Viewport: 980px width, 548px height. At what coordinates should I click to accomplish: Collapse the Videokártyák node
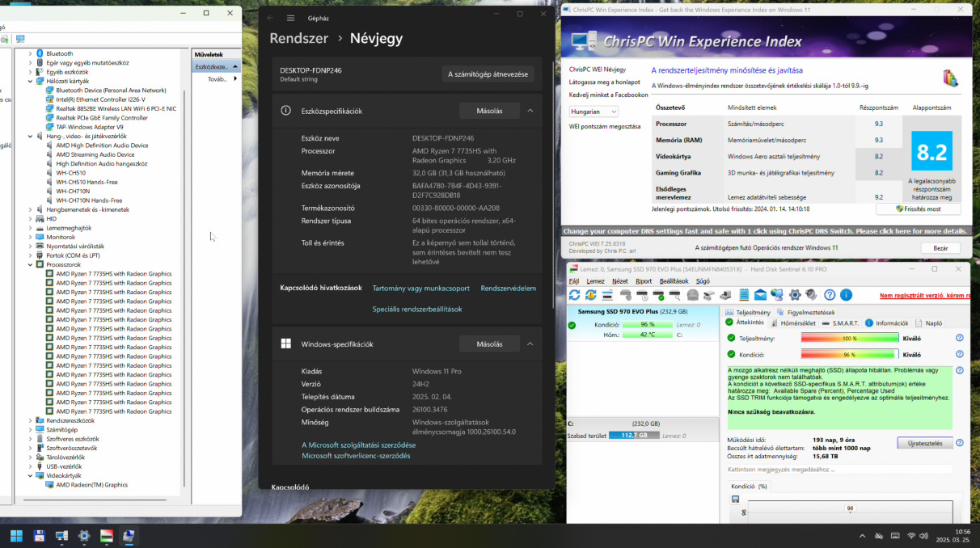(30, 475)
